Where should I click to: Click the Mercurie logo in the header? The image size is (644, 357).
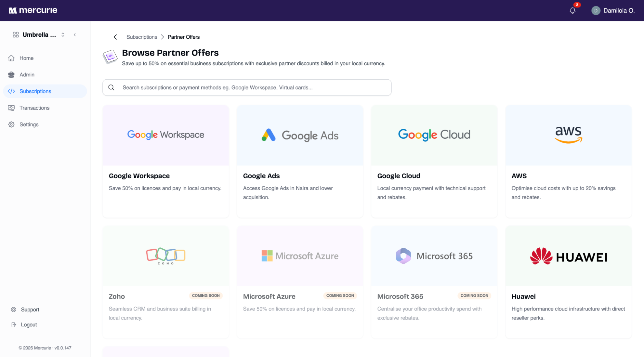click(x=33, y=10)
